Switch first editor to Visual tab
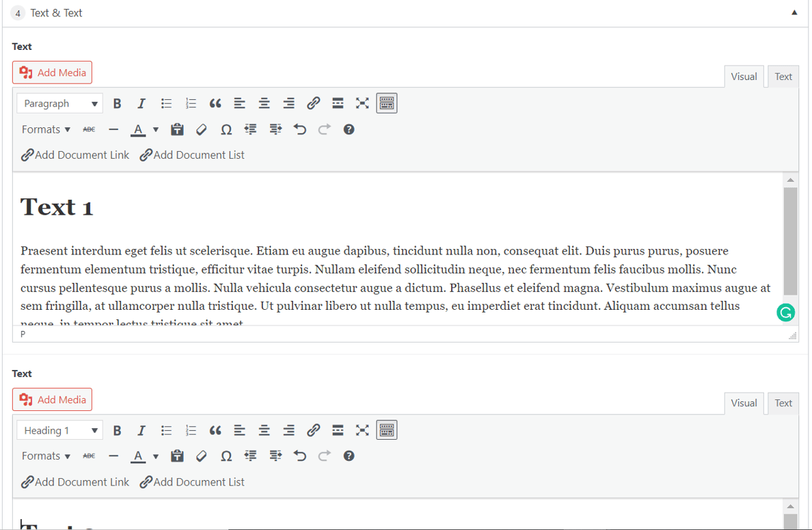Viewport: 812px width, 530px height. pos(744,77)
